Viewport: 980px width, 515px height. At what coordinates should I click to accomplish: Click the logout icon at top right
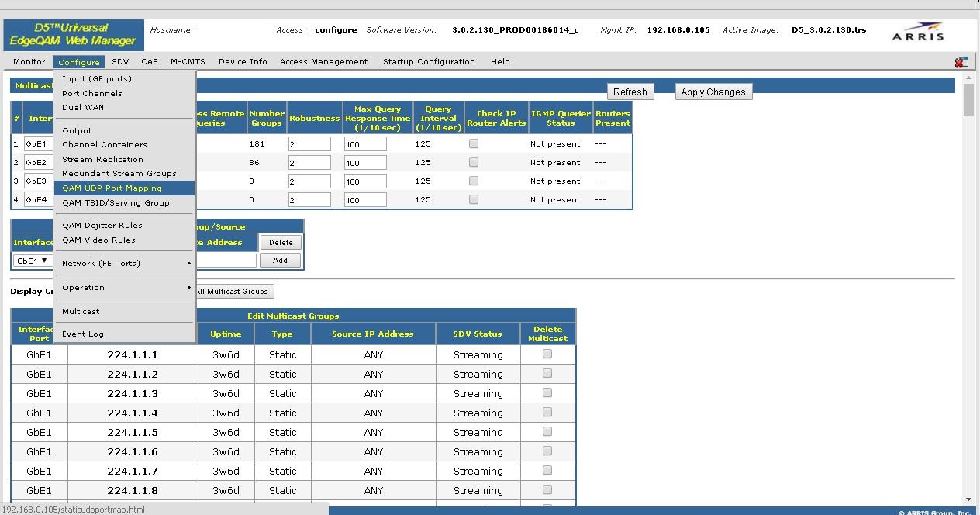961,62
